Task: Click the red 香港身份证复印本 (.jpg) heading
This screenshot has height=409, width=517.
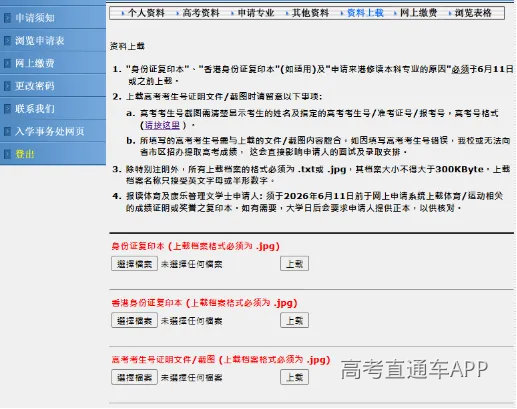Action: pyautogui.click(x=204, y=303)
